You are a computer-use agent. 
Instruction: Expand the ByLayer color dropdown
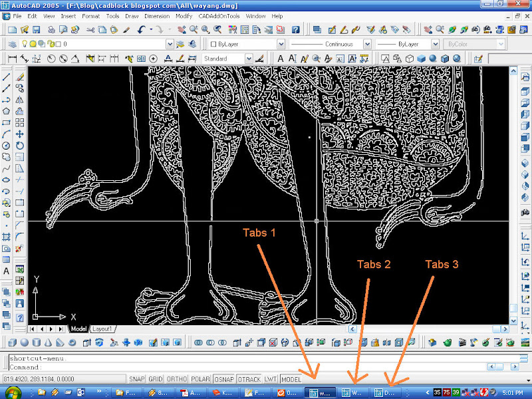[281, 44]
